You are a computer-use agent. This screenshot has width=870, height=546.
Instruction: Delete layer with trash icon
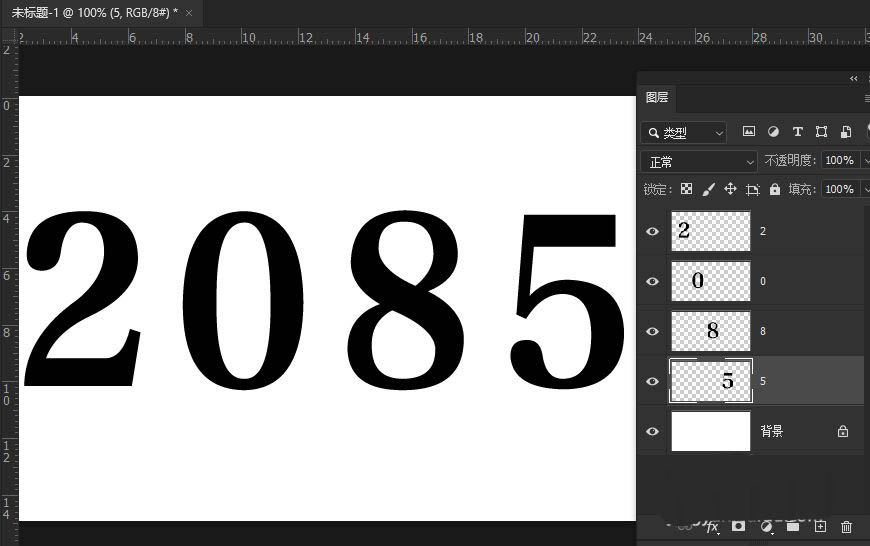tap(846, 527)
